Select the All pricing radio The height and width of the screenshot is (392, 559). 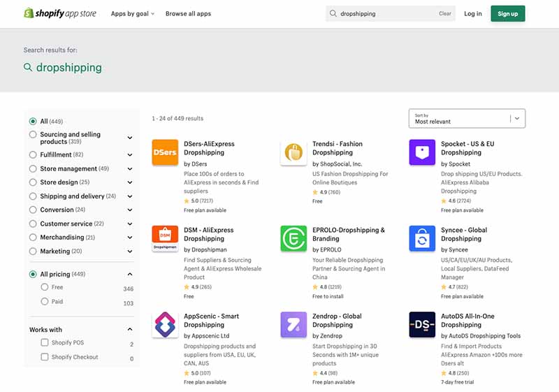click(33, 274)
